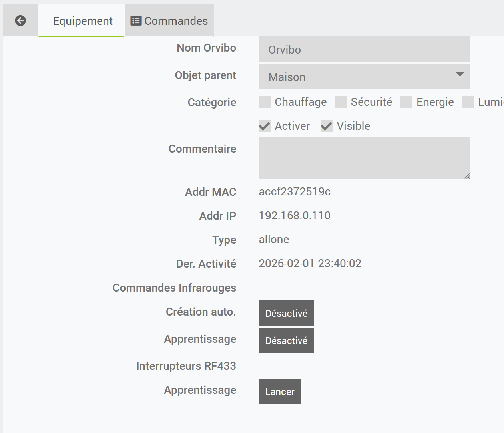Viewport: 504px width, 433px height.
Task: Switch to the Equipement tab
Action: point(82,21)
